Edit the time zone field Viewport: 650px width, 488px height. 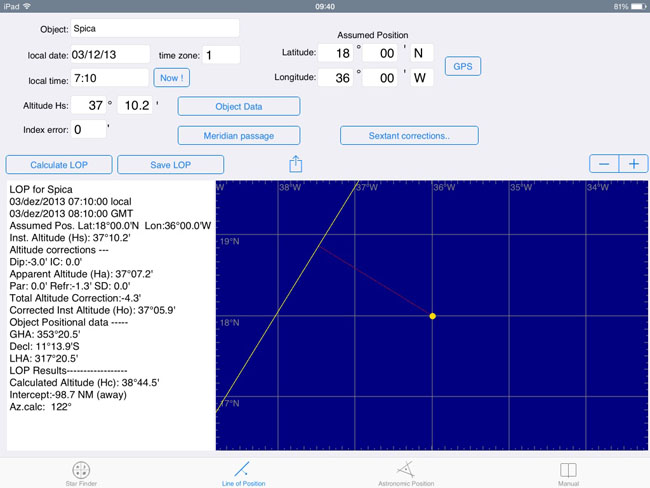[x=221, y=55]
